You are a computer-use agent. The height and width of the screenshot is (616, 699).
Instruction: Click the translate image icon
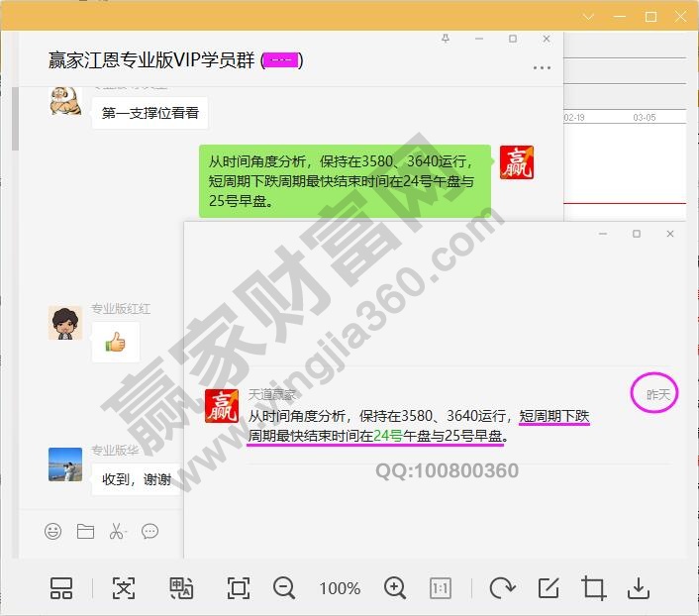[180, 588]
